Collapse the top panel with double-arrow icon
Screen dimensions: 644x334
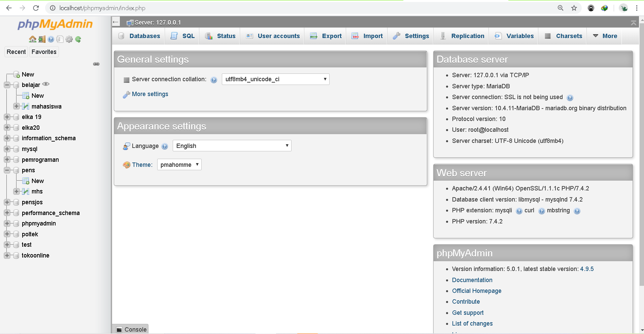click(634, 23)
